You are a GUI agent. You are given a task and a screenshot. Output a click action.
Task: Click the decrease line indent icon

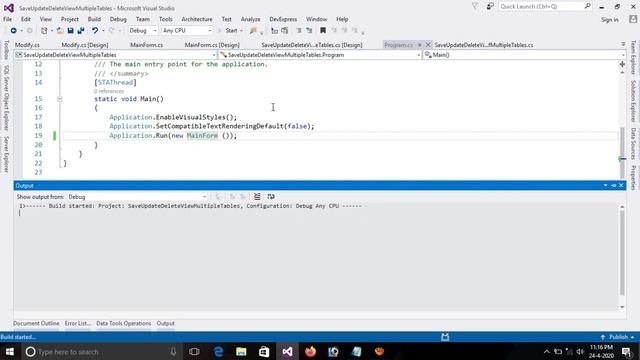coord(299,31)
